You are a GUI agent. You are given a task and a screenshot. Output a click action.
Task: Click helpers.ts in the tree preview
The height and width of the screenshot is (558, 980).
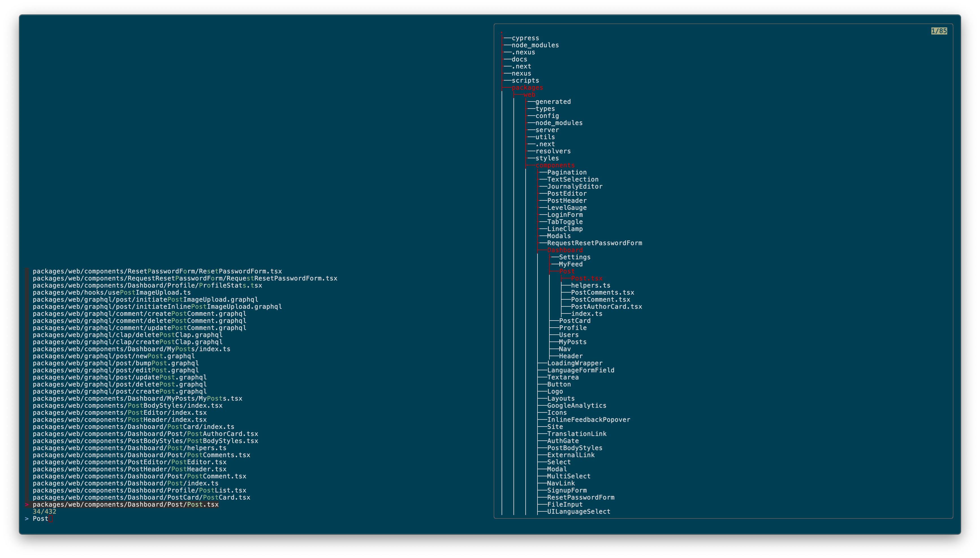pos(590,286)
